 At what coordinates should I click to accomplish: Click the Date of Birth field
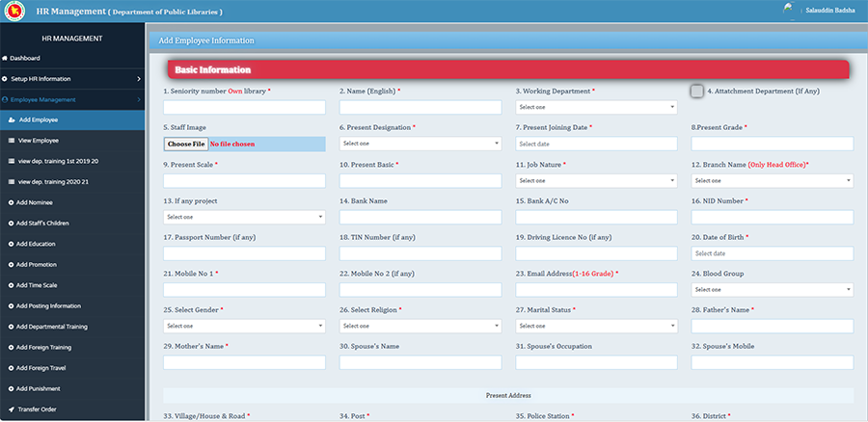(773, 253)
